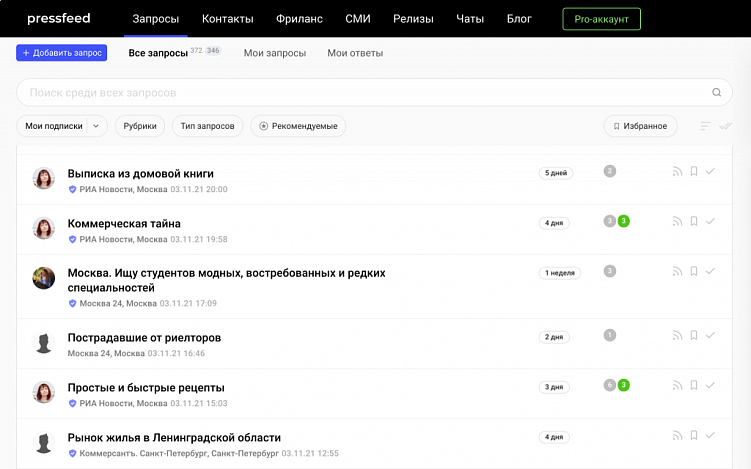Subscribe via RSS icon for 'Выписка из домовой книги'
This screenshot has width=751, height=469.
click(x=677, y=172)
